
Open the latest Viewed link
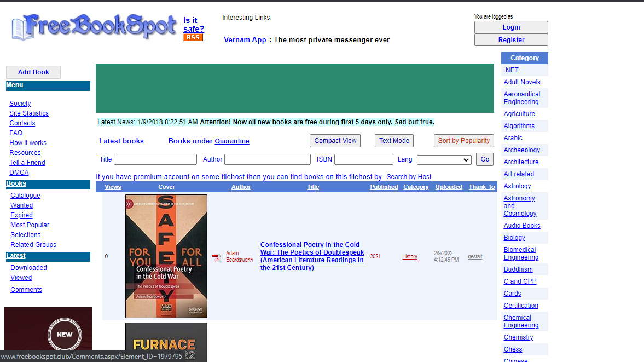21,278
